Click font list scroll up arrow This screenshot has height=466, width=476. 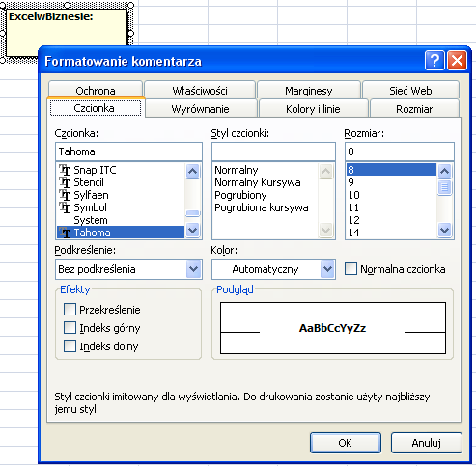192,171
